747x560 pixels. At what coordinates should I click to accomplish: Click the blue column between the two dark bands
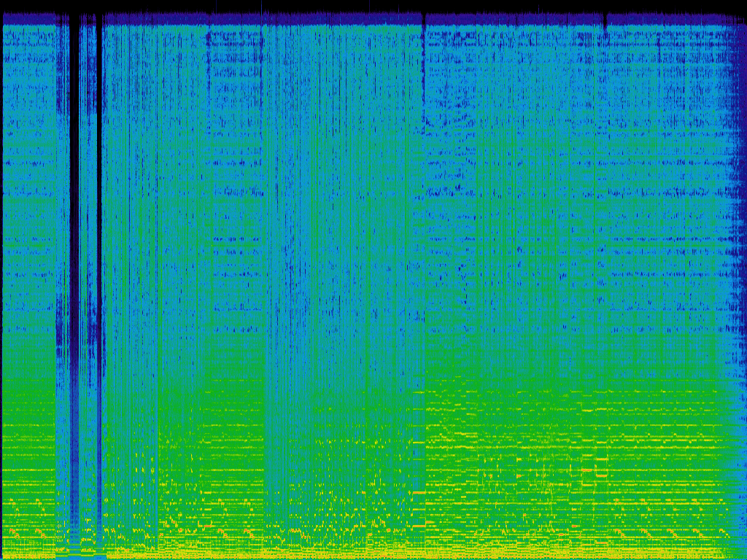coord(87,219)
